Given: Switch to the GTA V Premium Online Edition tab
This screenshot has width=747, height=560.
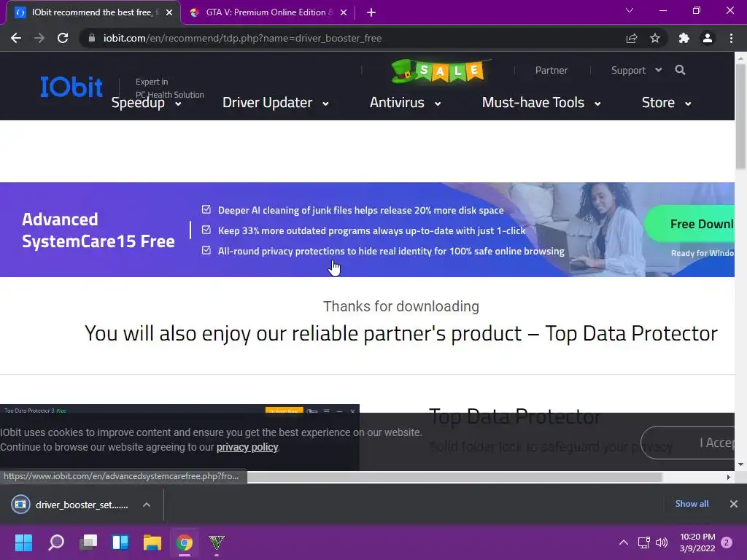Looking at the screenshot, I should tap(267, 12).
